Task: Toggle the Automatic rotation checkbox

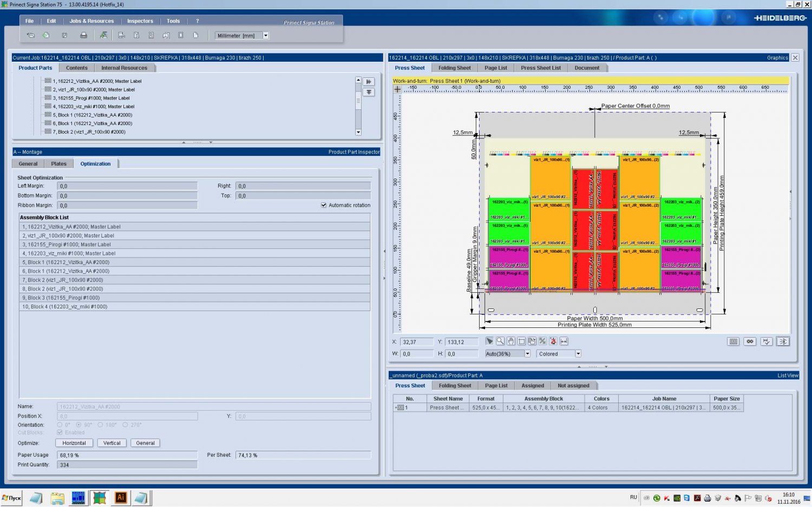Action: 324,205
